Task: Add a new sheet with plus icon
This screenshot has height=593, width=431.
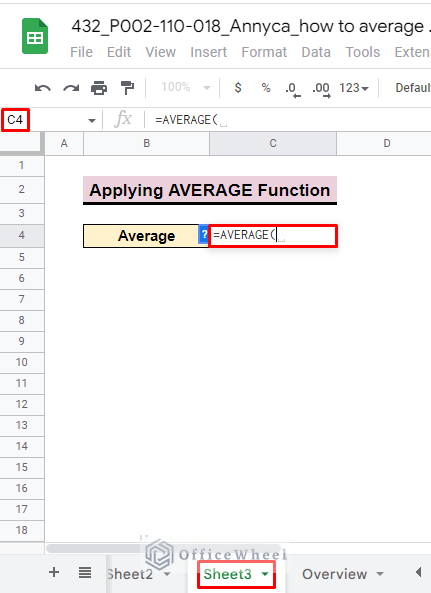Action: pyautogui.click(x=54, y=572)
